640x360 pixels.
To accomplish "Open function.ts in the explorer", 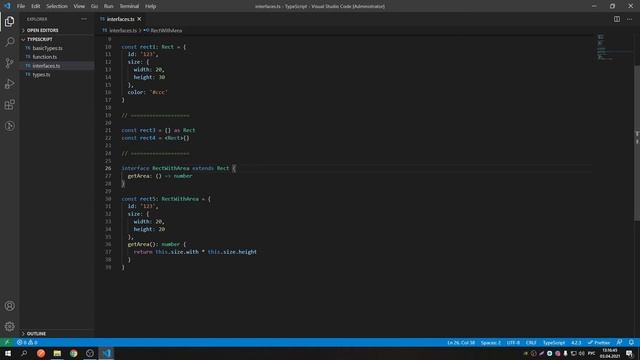I will tap(44, 57).
